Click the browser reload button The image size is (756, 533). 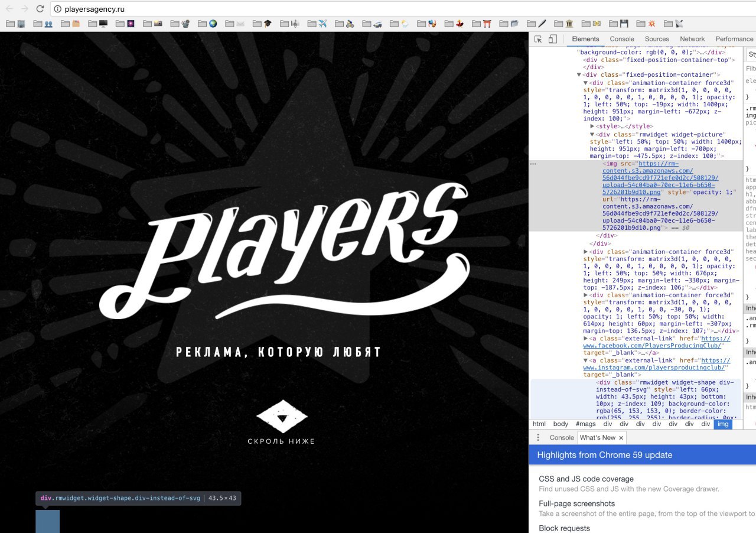(x=40, y=9)
